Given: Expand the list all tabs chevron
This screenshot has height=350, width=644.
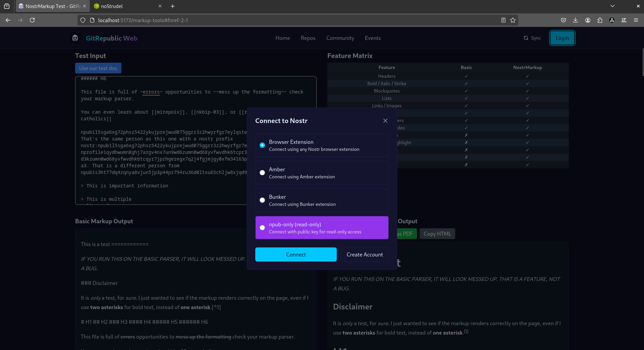Looking at the screenshot, I should pyautogui.click(x=612, y=6).
